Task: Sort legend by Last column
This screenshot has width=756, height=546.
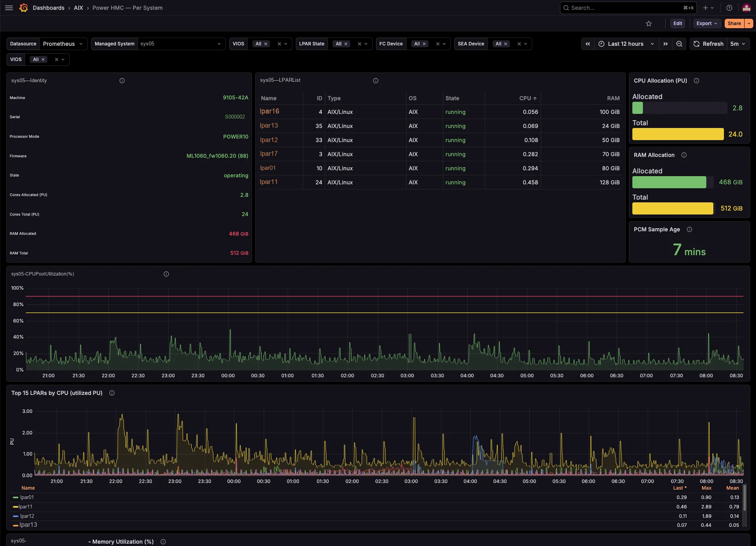Action: coord(680,488)
